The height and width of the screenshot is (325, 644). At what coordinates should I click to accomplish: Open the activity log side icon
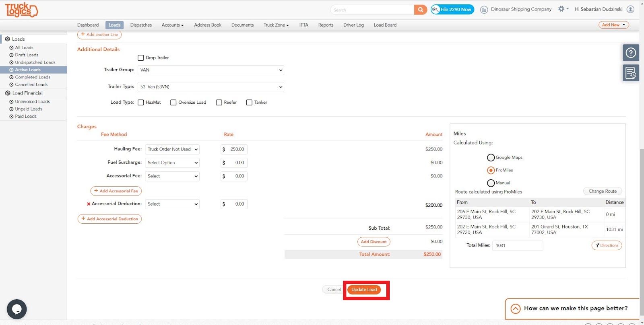click(x=631, y=73)
